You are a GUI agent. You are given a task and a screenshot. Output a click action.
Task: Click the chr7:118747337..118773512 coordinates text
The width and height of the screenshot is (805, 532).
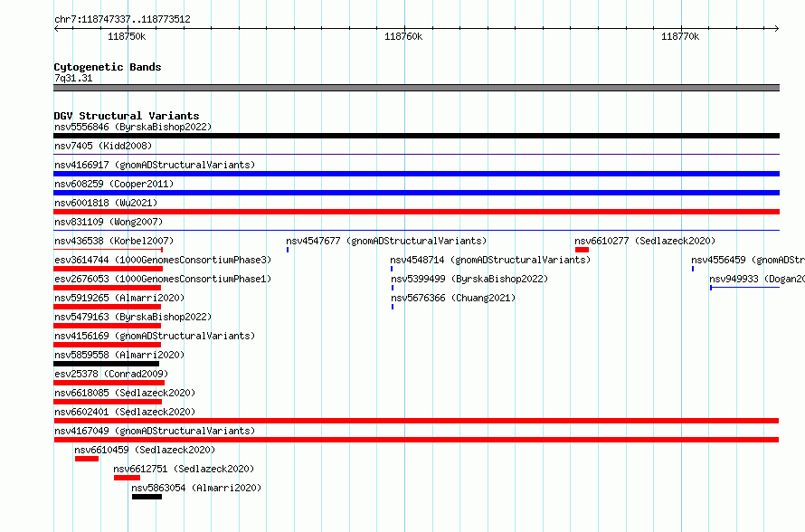click(x=122, y=19)
